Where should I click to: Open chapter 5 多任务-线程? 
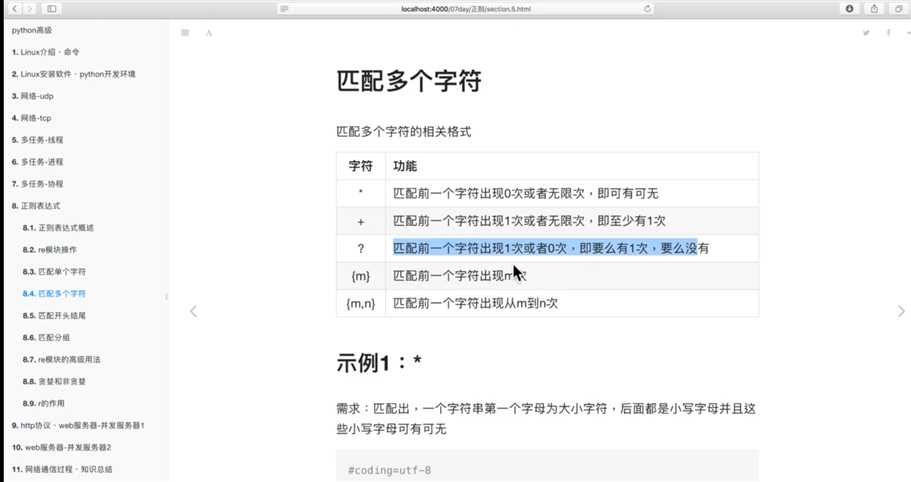(x=37, y=140)
